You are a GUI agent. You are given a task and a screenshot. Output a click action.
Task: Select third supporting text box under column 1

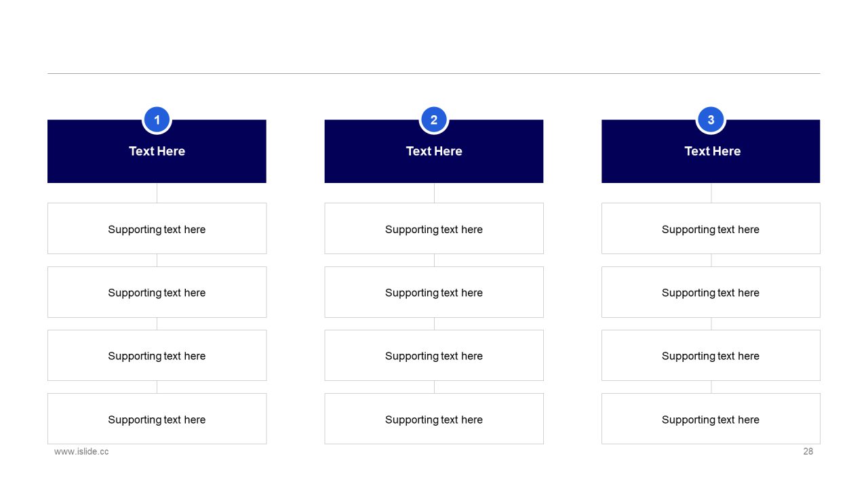click(157, 355)
